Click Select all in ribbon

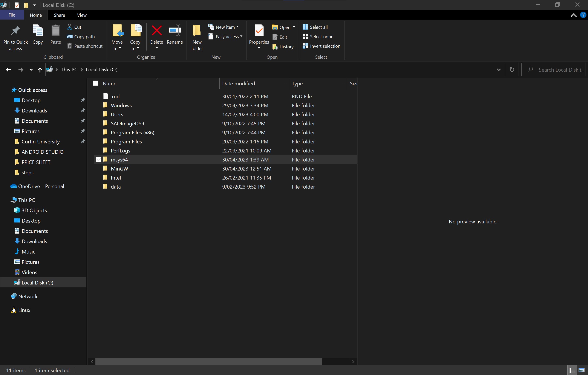click(x=315, y=27)
